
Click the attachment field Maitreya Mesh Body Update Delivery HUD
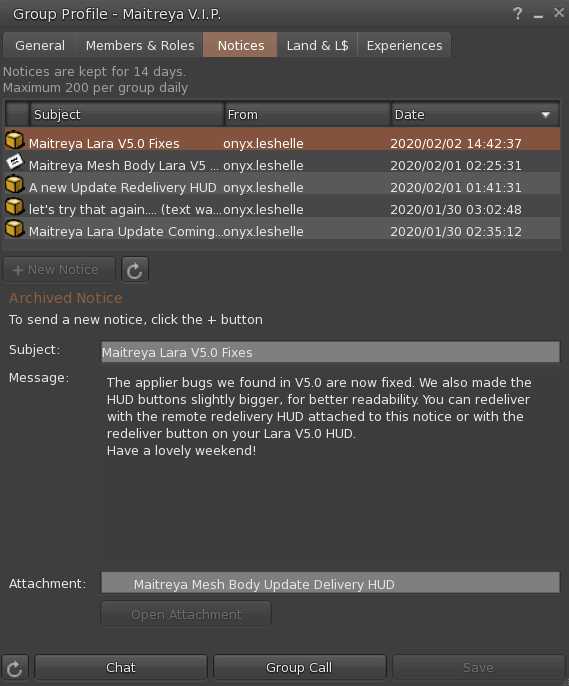pos(331,583)
